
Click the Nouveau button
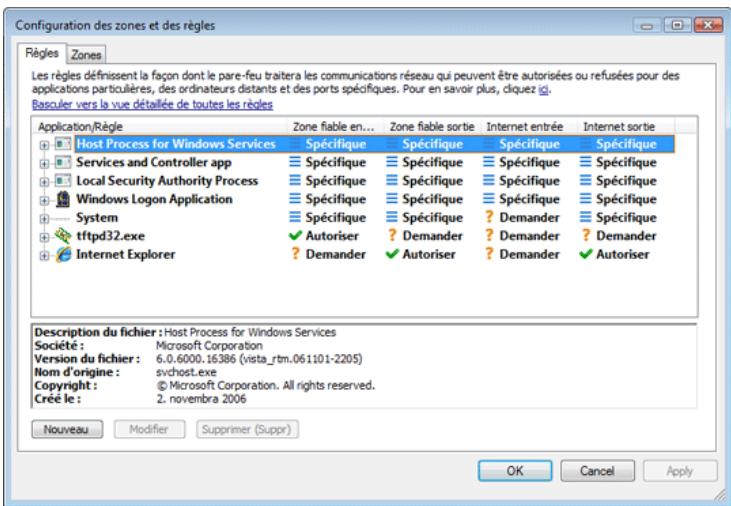[68, 429]
